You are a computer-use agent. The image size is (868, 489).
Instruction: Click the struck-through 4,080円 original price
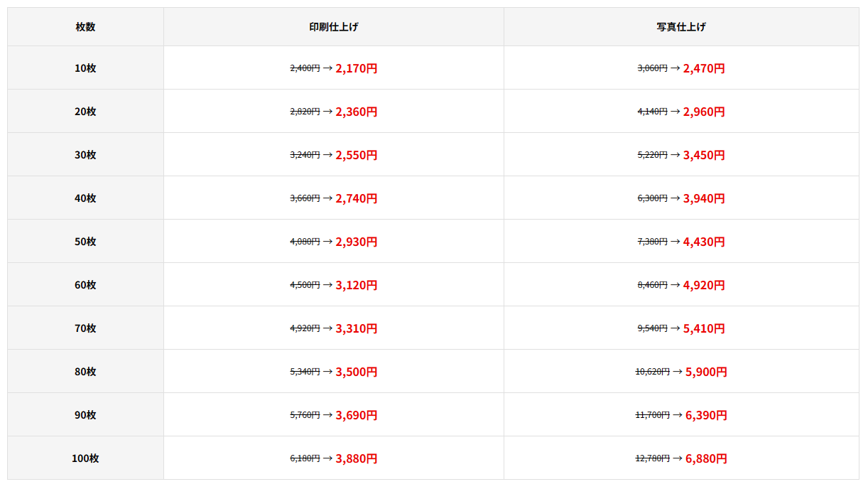coord(305,242)
